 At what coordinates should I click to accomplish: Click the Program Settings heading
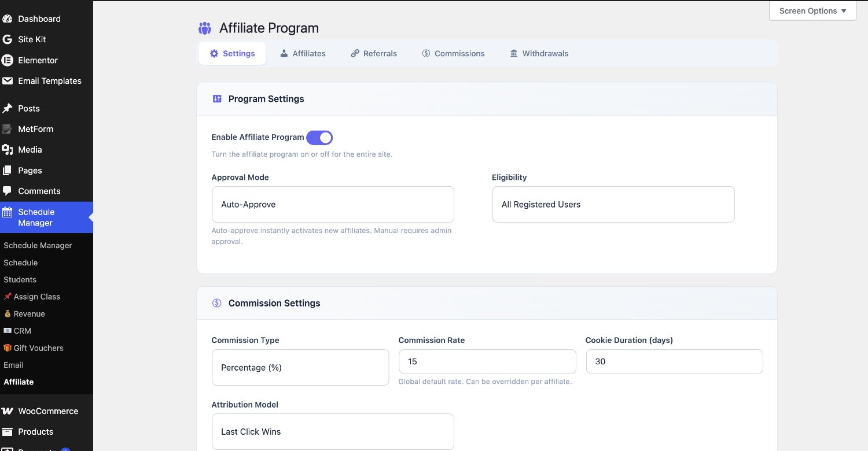click(x=266, y=99)
